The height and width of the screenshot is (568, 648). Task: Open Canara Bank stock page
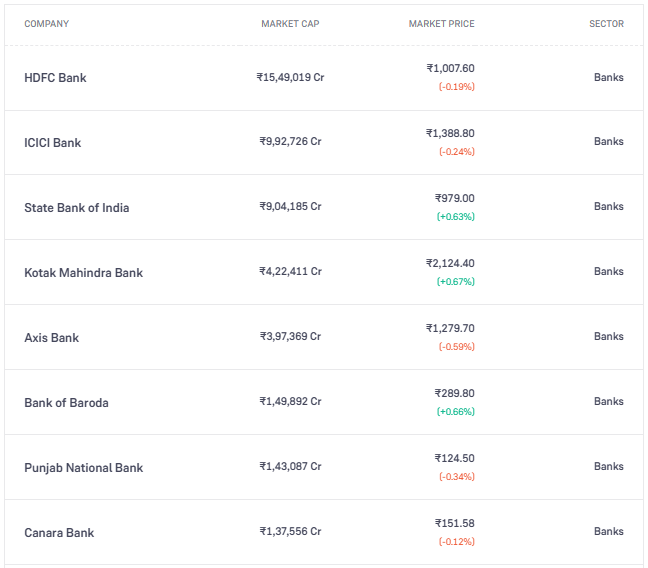(59, 533)
